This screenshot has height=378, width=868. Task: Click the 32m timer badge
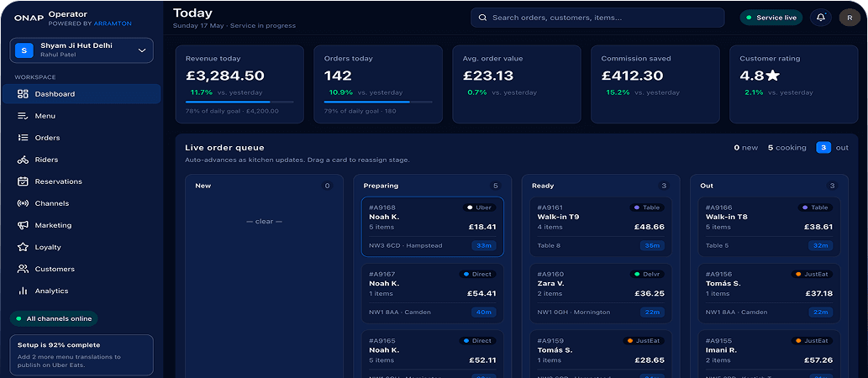[820, 246]
